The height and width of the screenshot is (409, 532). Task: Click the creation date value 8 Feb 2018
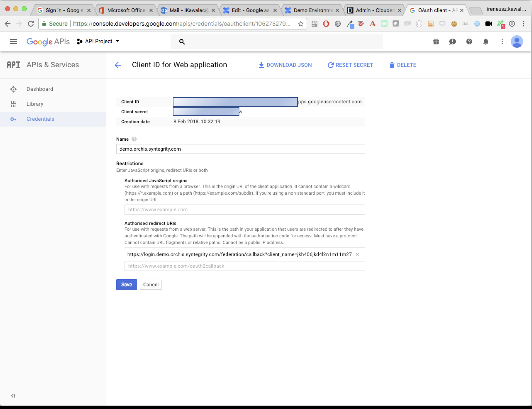197,122
